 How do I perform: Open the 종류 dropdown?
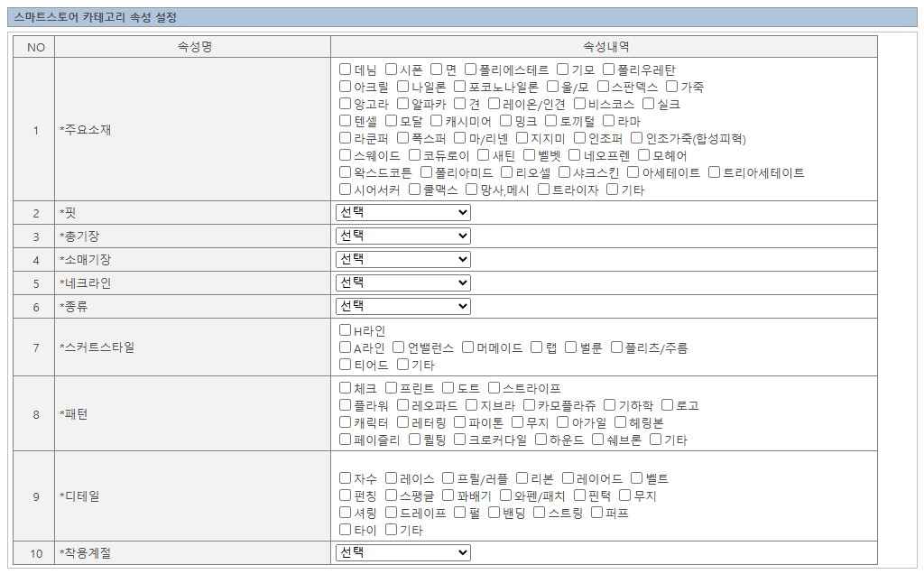click(402, 306)
